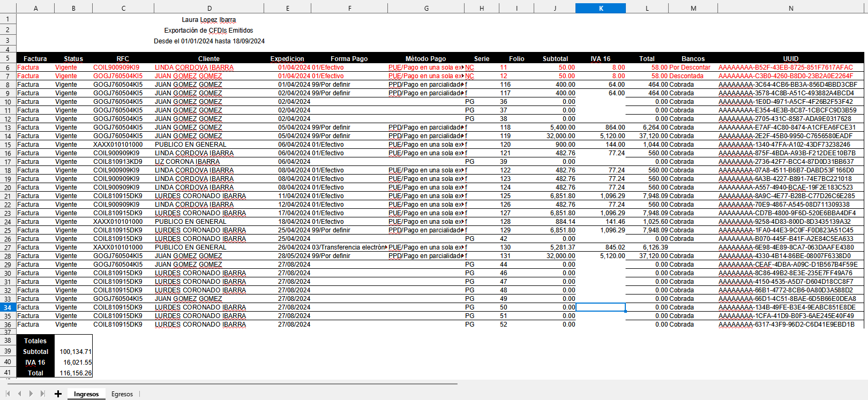This screenshot has height=400, width=868.
Task: Click the '03/Transferencia electrón' payment cell
Action: coord(349,247)
